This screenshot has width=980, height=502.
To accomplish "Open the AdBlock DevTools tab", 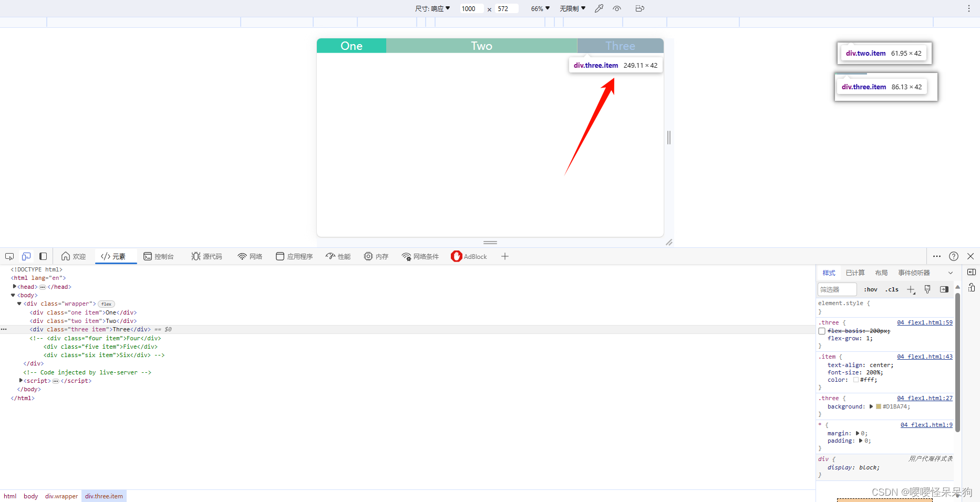I will (x=469, y=256).
